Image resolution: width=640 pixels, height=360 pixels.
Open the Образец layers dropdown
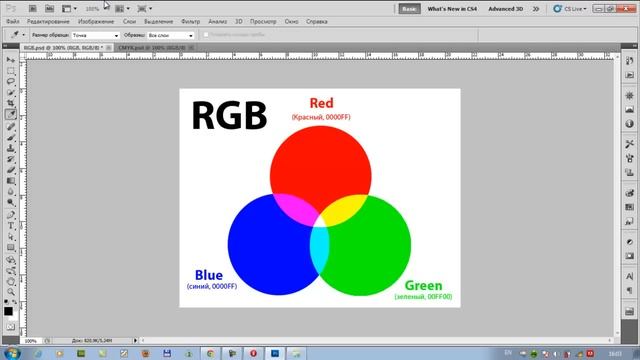click(171, 36)
